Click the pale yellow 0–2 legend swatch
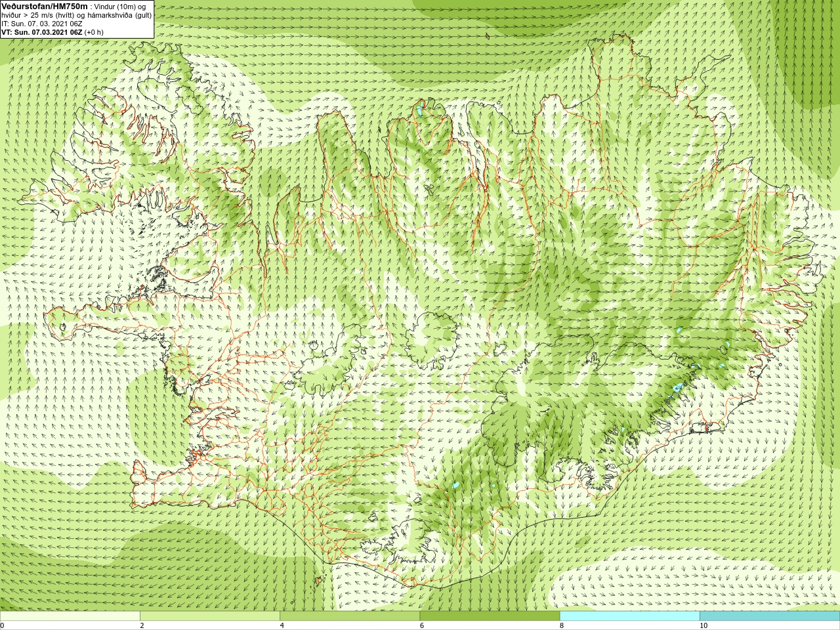 pyautogui.click(x=70, y=616)
